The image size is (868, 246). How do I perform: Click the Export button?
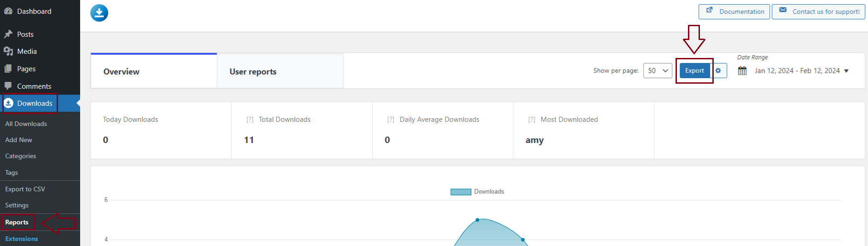coord(694,70)
